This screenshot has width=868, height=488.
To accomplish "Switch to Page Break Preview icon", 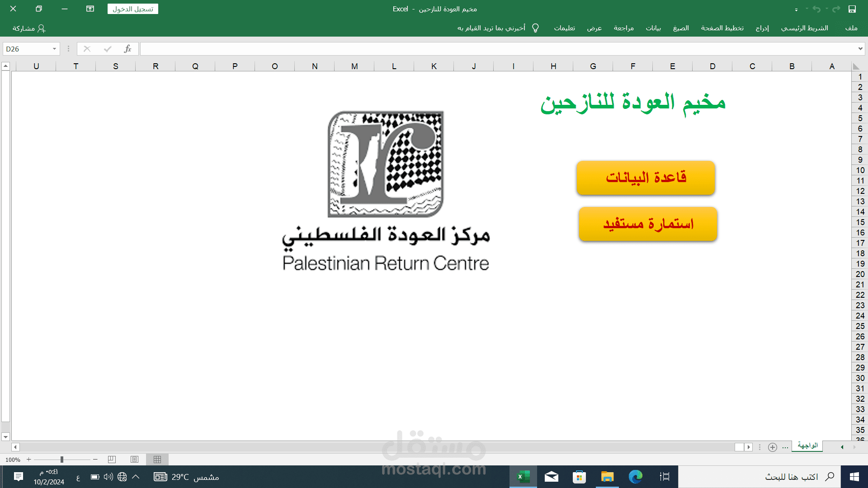I will tap(112, 460).
